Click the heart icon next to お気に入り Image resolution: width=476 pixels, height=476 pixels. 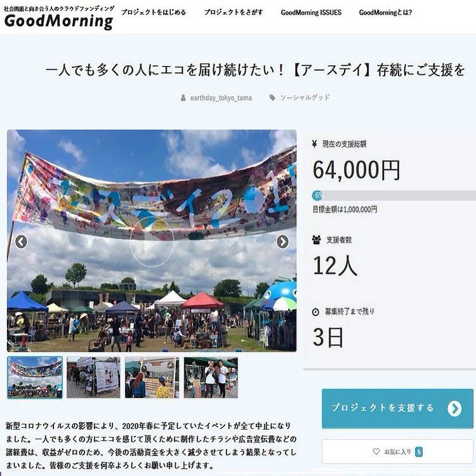(376, 451)
